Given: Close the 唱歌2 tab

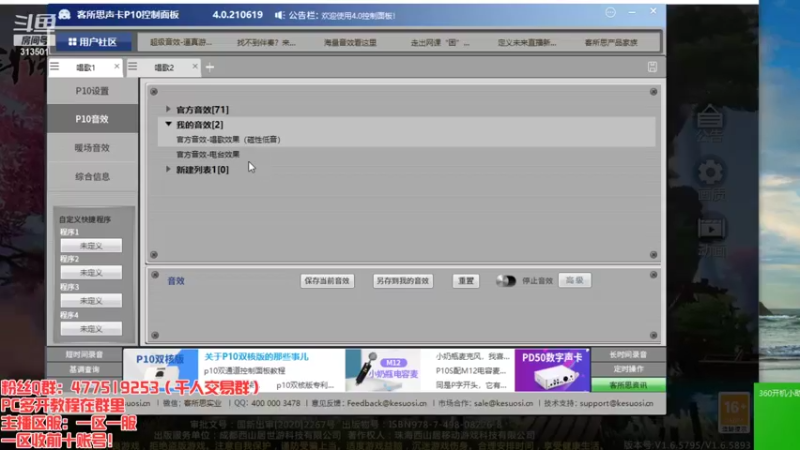Looking at the screenshot, I should [x=195, y=66].
